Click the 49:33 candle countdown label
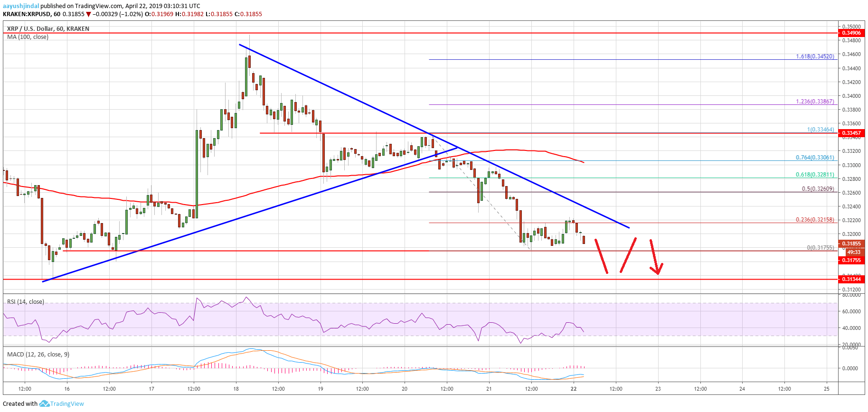 [x=854, y=252]
